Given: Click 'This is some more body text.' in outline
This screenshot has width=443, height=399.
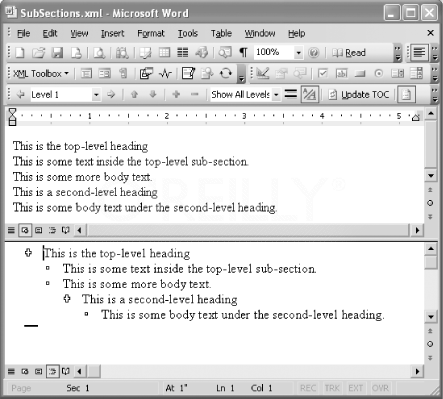Looking at the screenshot, I should 137,284.
